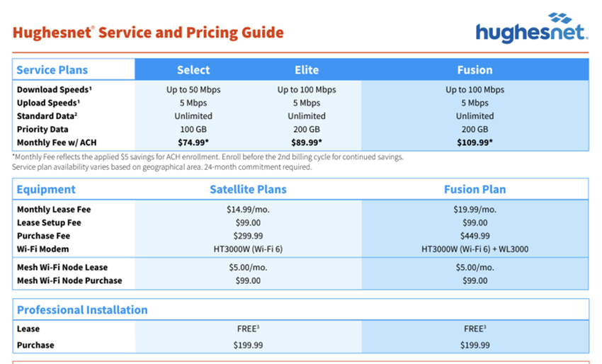Click the $89.99 Elite monthly fee
The image size is (602, 364).
307,143
